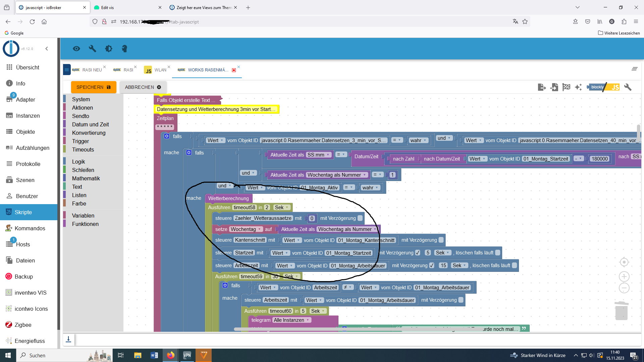Open Skripte in the sidebar
Screen dimensions: 644x362
(29, 212)
